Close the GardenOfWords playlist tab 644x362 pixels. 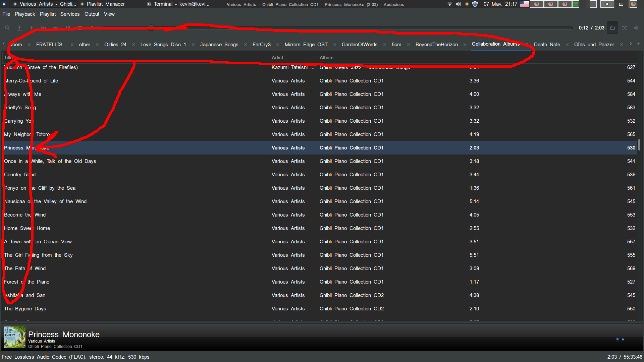[384, 45]
